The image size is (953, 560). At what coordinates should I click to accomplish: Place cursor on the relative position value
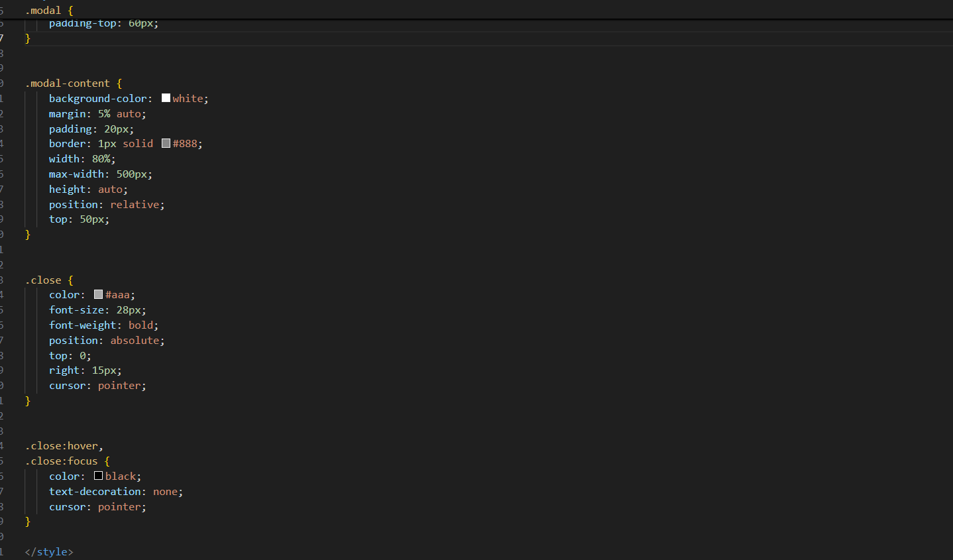coord(135,205)
